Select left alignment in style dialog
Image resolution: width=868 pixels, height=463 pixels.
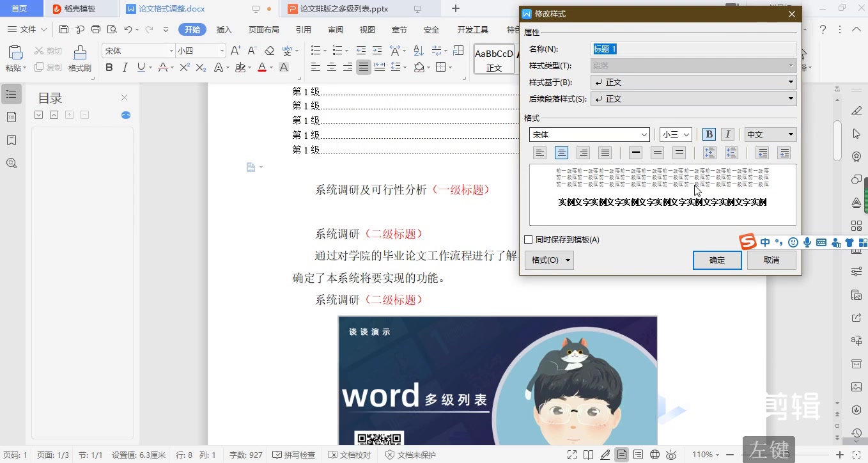click(x=540, y=153)
